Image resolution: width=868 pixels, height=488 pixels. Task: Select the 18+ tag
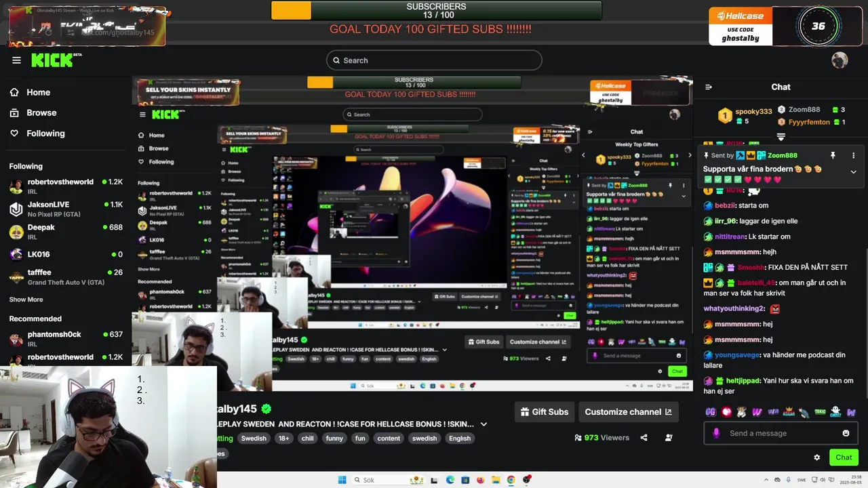[x=283, y=439]
